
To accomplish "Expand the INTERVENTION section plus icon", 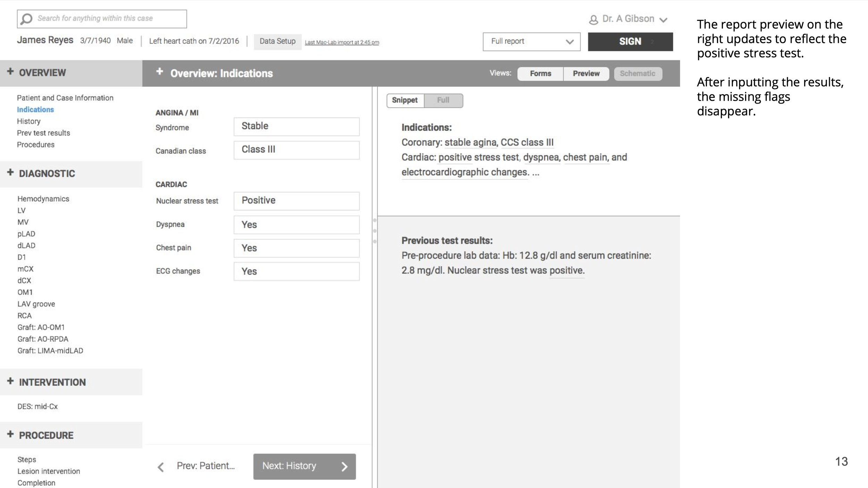I will pos(10,381).
